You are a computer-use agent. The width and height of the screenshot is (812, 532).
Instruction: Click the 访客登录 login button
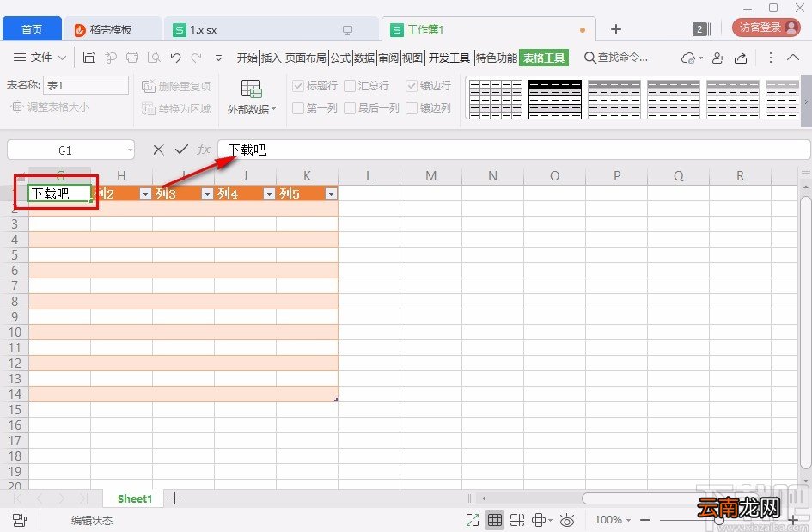[x=767, y=28]
